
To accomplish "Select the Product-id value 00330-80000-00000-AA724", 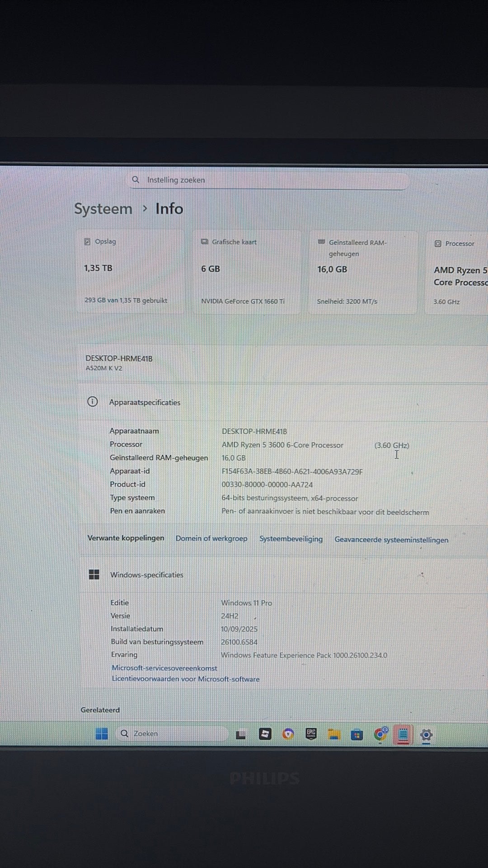I will 267,485.
